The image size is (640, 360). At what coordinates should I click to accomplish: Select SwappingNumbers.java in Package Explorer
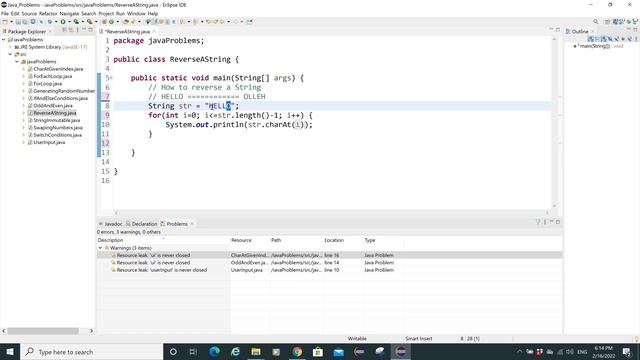pyautogui.click(x=58, y=128)
